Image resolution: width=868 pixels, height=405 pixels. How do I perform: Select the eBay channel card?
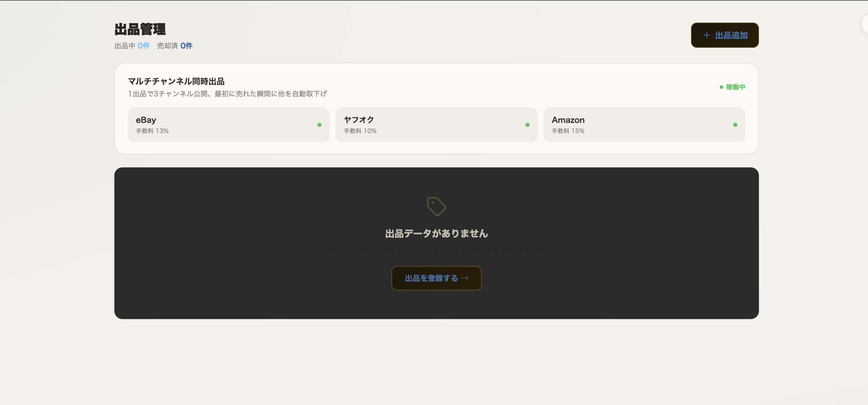coord(229,125)
